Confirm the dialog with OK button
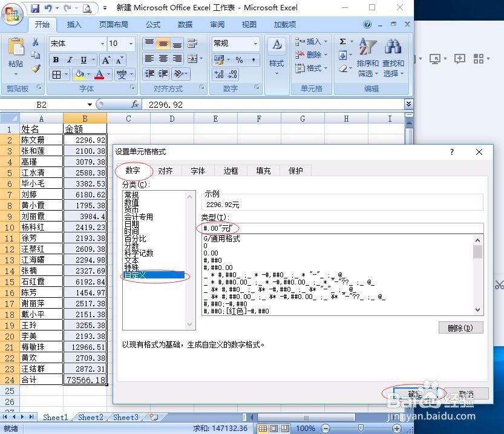The image size is (504, 434). [415, 394]
